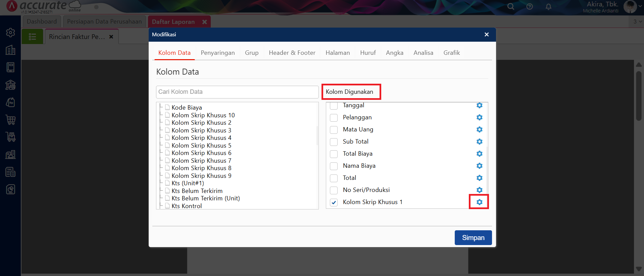
Task: Click gear icon for Kolom Skrip Khusus 1
Action: click(x=479, y=202)
